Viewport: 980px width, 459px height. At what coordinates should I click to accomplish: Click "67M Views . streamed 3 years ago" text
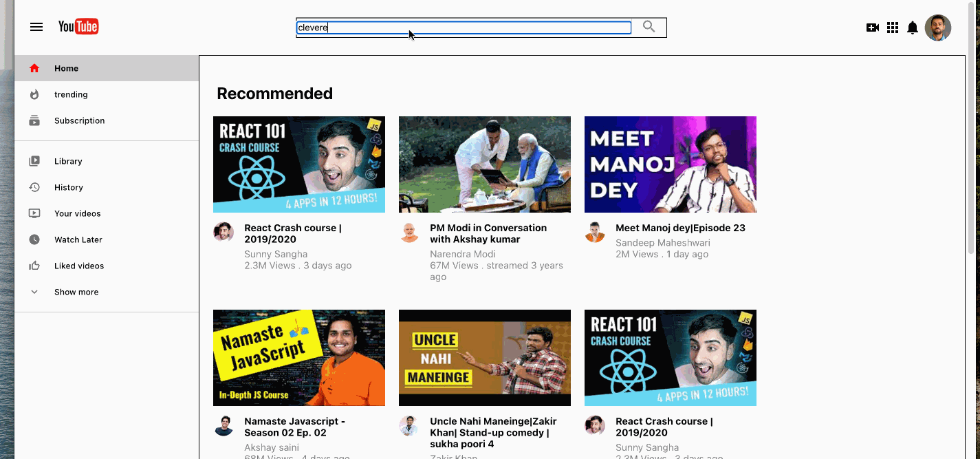[x=497, y=271]
